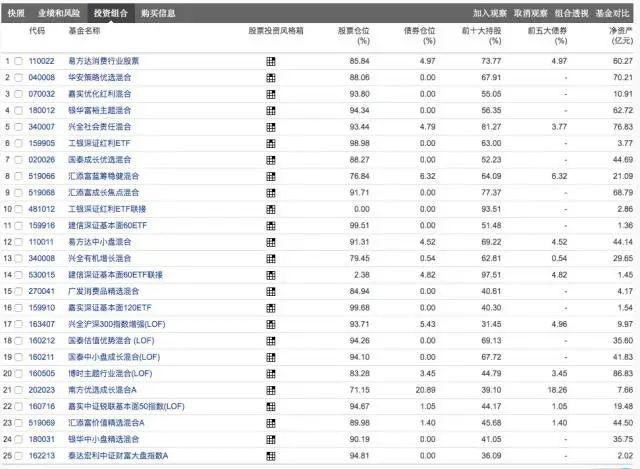Open fund code 180031 link
The image size is (640, 469).
[x=42, y=439]
